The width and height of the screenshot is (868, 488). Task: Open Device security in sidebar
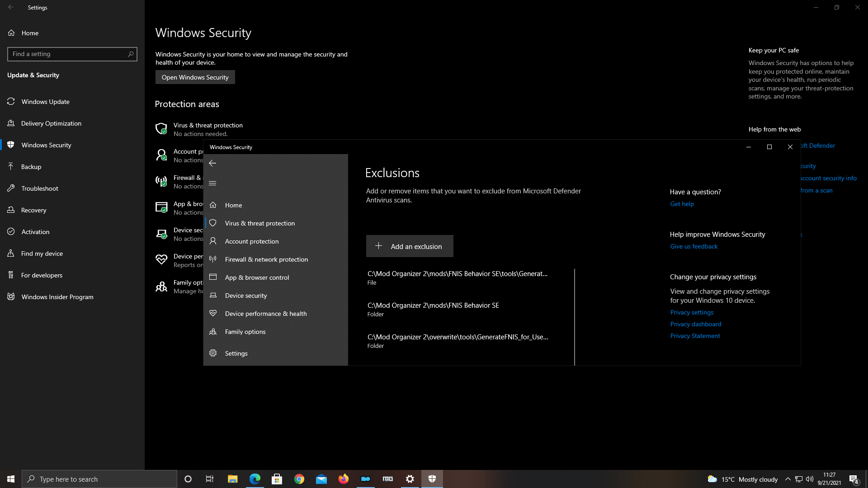click(x=276, y=296)
